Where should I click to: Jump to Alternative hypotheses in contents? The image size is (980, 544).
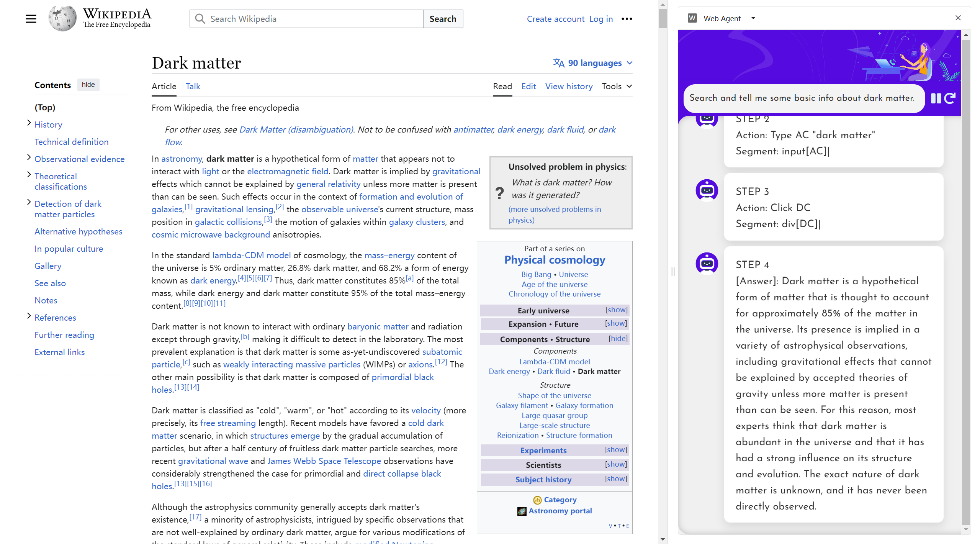78,231
